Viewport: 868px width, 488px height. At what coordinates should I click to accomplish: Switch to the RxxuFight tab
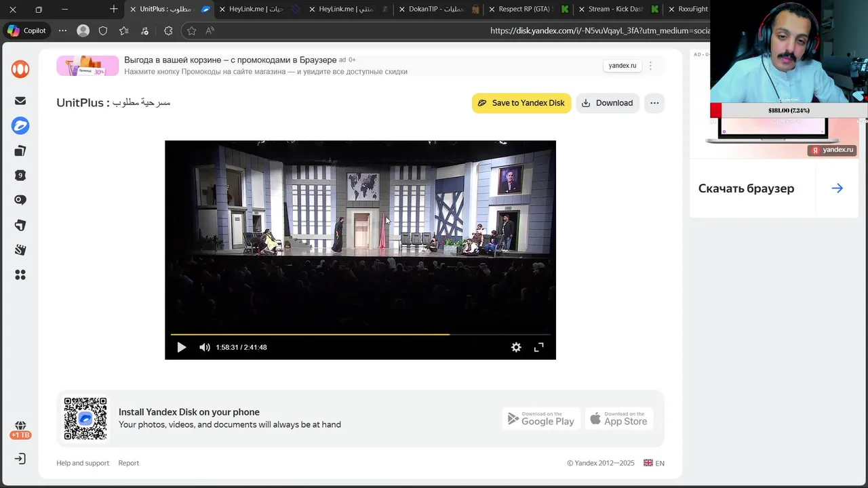(686, 9)
